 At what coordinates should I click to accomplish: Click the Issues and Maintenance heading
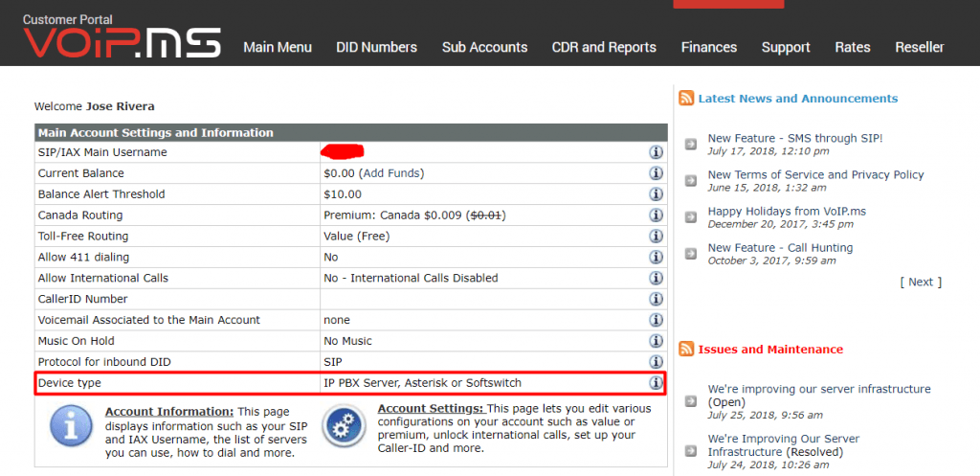pyautogui.click(x=770, y=349)
